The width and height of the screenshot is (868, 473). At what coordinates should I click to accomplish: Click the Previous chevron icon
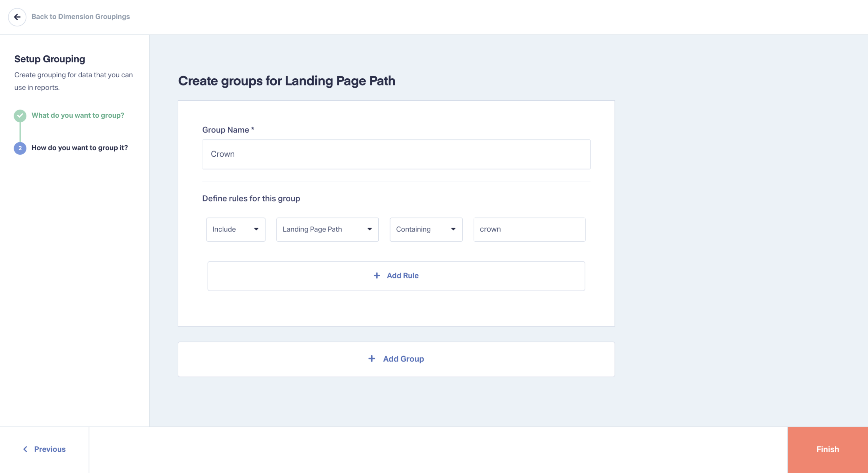point(25,449)
